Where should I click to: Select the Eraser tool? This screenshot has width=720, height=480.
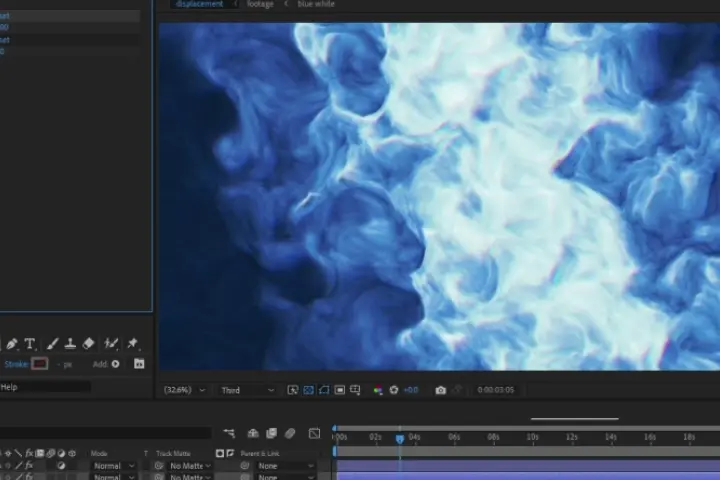(88, 344)
